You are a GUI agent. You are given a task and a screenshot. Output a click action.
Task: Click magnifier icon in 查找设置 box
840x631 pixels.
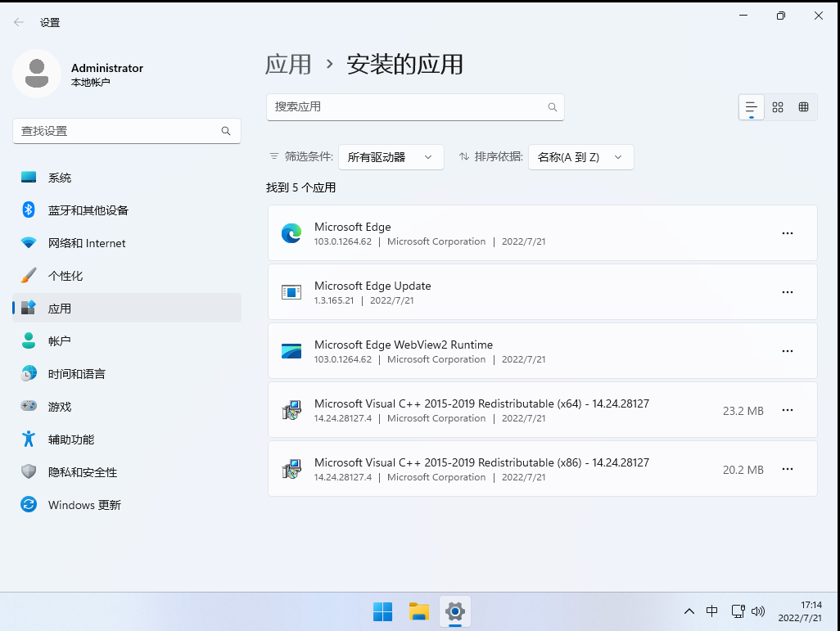click(226, 131)
